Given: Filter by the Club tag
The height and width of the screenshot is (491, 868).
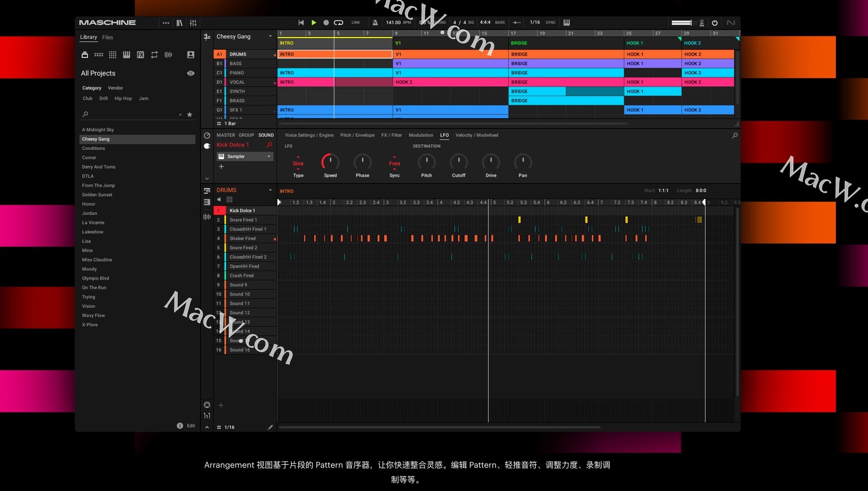Looking at the screenshot, I should click(88, 98).
